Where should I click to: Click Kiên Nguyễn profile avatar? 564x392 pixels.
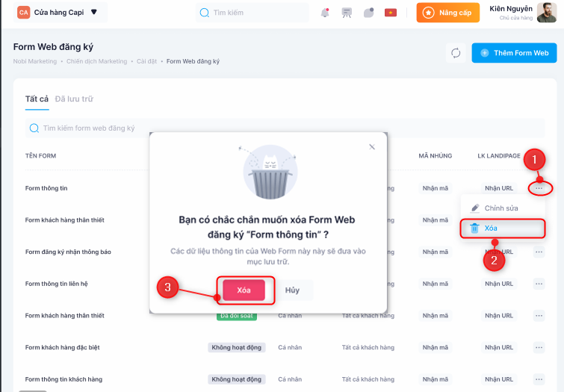point(547,13)
